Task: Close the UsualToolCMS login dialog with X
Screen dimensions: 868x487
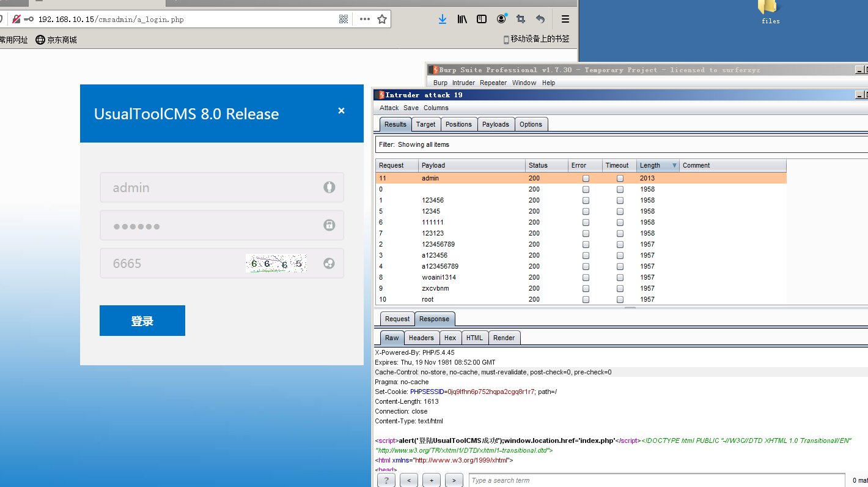Action: [x=341, y=111]
